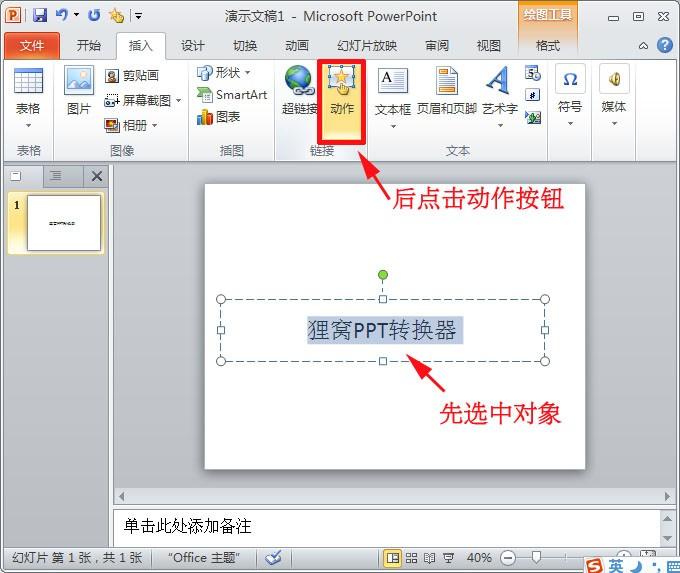Click Sogou input method 英 icon

pos(616,566)
